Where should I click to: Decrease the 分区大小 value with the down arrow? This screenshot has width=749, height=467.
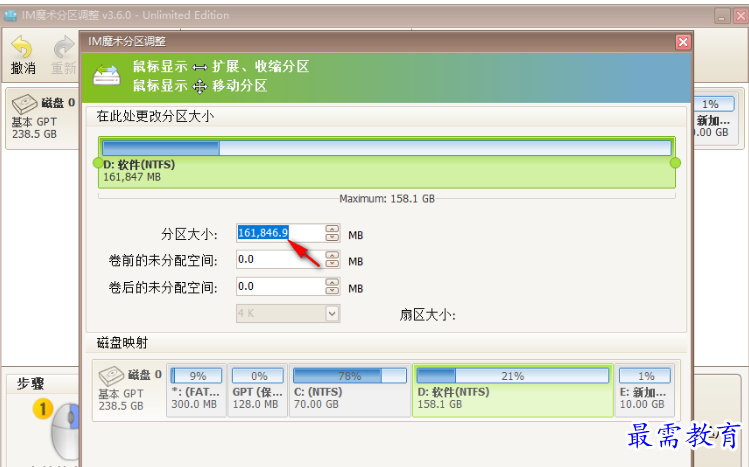coord(332,237)
